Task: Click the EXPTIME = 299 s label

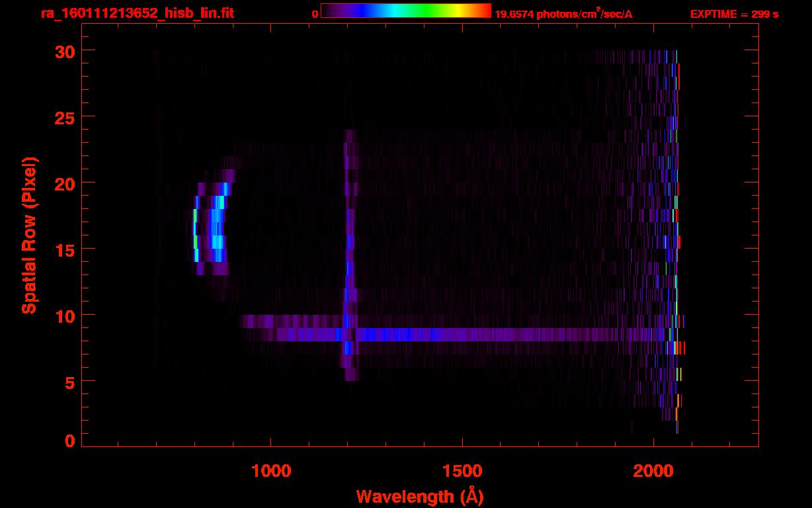Action: click(734, 14)
